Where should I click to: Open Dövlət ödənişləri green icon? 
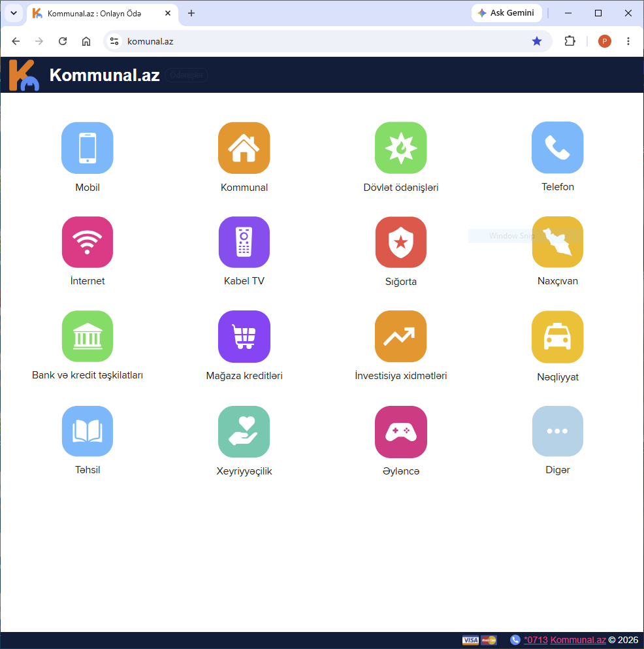click(401, 148)
